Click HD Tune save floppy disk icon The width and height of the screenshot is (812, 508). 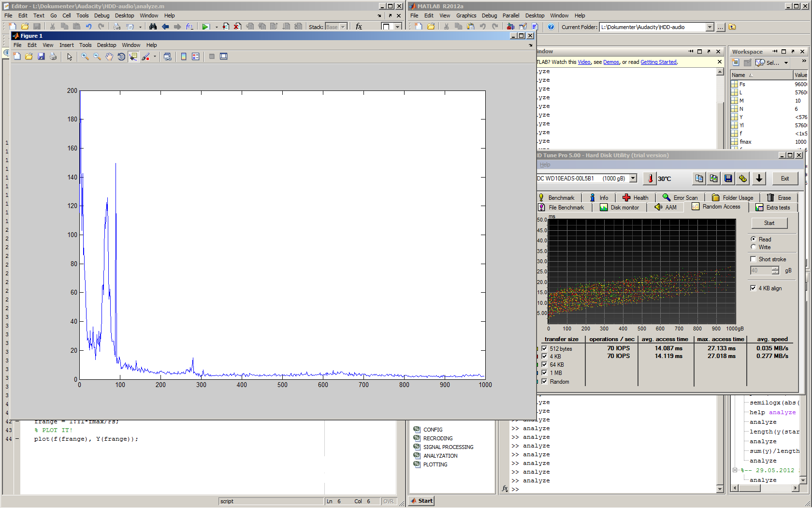728,179
